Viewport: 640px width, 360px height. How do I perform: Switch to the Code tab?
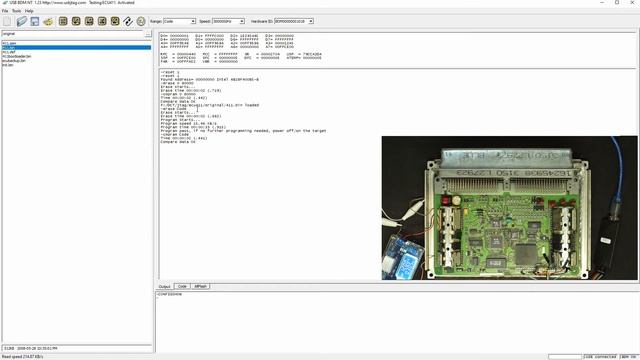(x=182, y=287)
